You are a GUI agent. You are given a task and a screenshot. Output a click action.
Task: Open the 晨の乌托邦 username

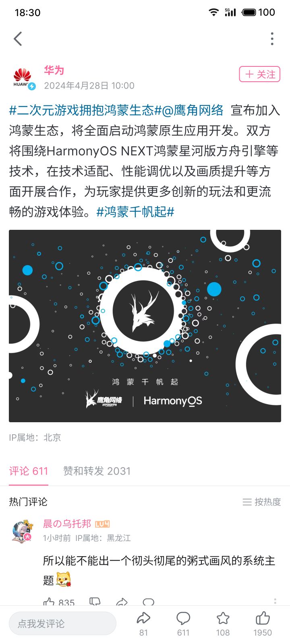click(67, 524)
